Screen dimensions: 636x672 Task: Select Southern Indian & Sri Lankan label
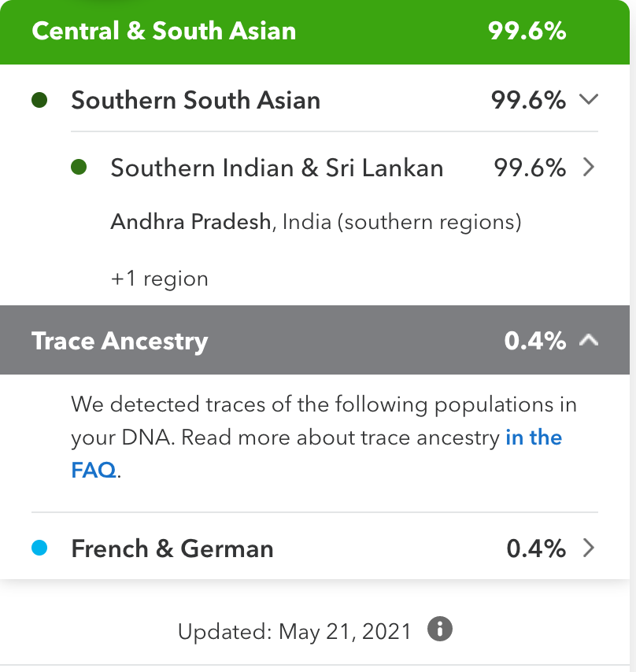click(x=276, y=168)
